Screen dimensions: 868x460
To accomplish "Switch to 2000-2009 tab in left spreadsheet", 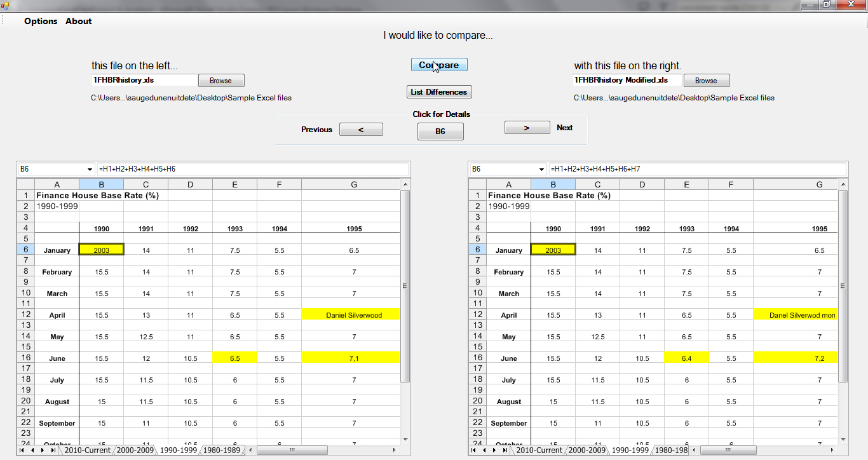I will 135,450.
